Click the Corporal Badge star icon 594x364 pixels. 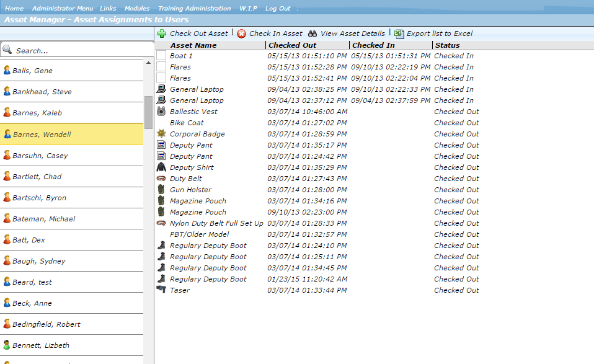161,134
